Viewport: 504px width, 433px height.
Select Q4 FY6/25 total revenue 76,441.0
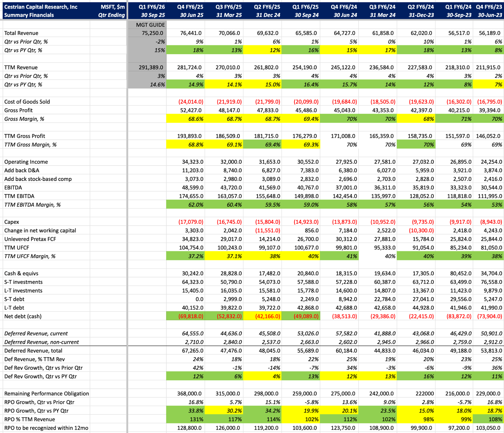[x=192, y=33]
